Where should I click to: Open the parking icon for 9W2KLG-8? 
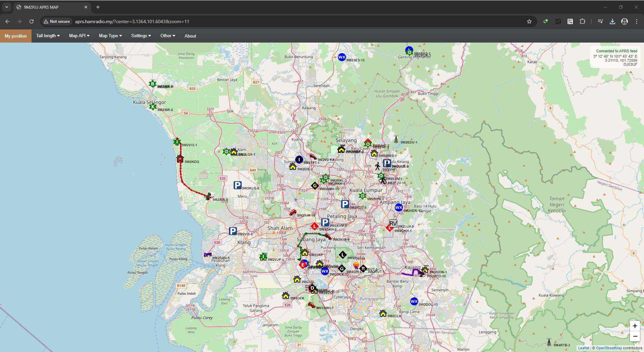237,185
